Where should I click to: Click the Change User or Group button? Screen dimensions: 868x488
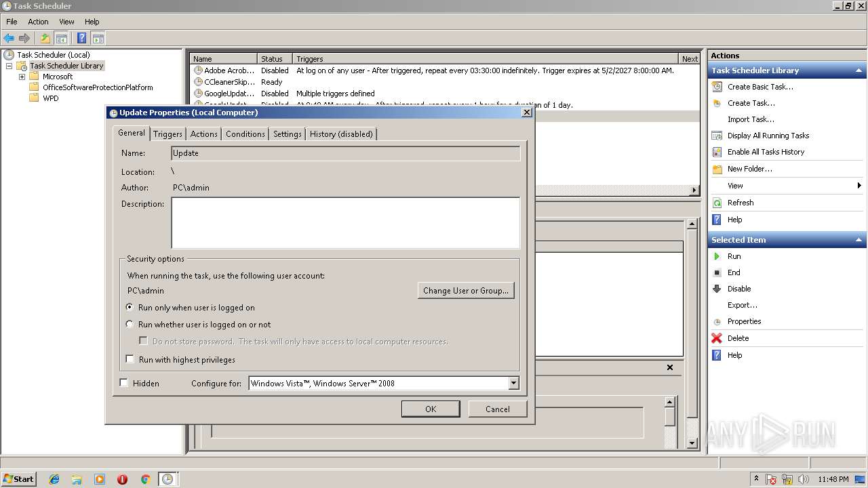pos(466,291)
